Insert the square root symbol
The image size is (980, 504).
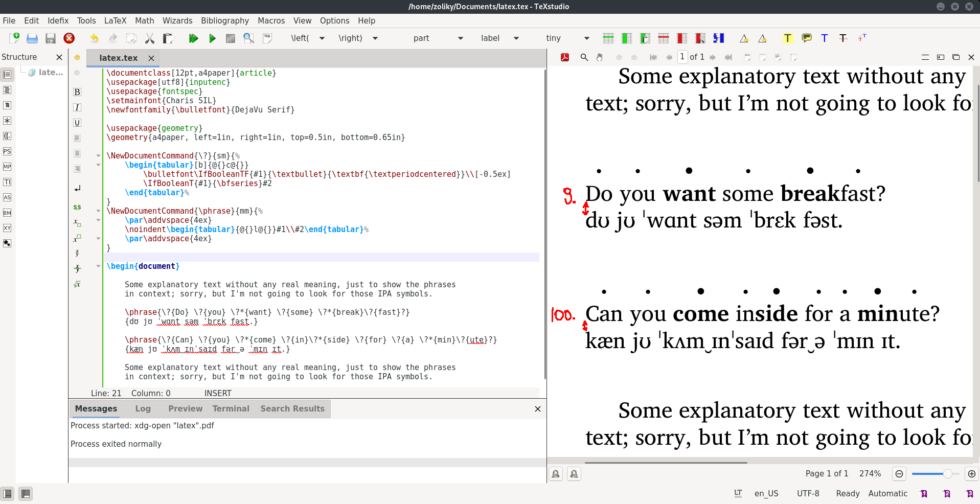(x=77, y=284)
